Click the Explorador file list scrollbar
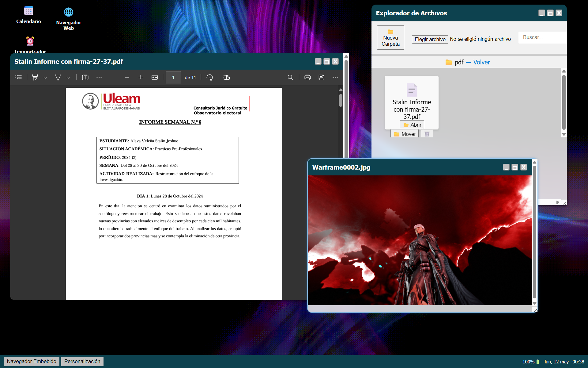This screenshot has width=588, height=368. pyautogui.click(x=564, y=102)
